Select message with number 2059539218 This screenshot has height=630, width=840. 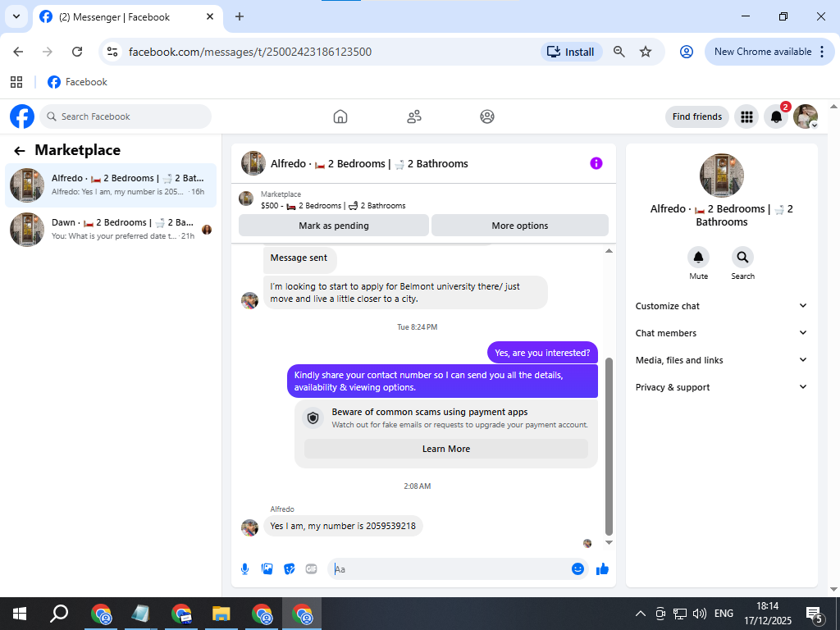[x=343, y=526]
